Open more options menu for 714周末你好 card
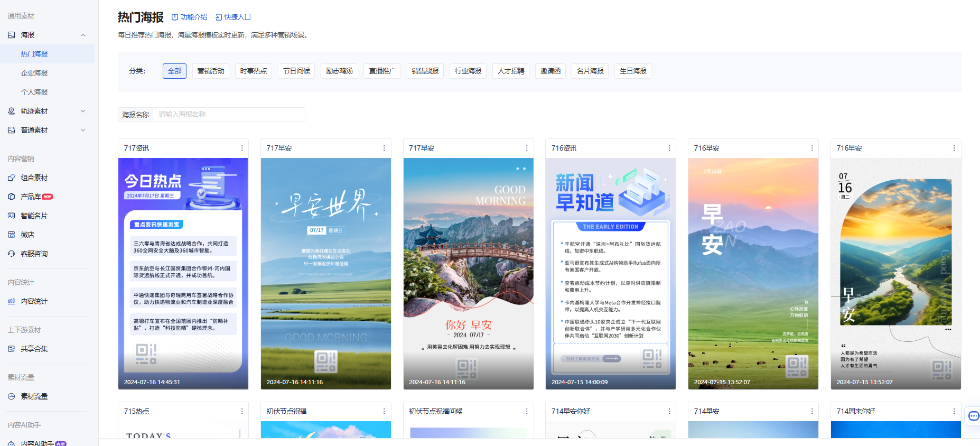 pyautogui.click(x=954, y=411)
